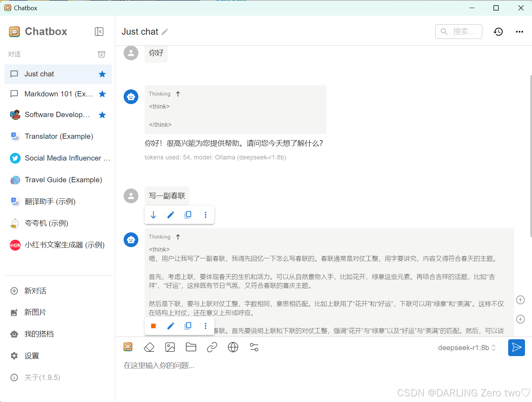Unstar the Markdown 101 conversation
This screenshot has height=402, width=532.
point(102,94)
